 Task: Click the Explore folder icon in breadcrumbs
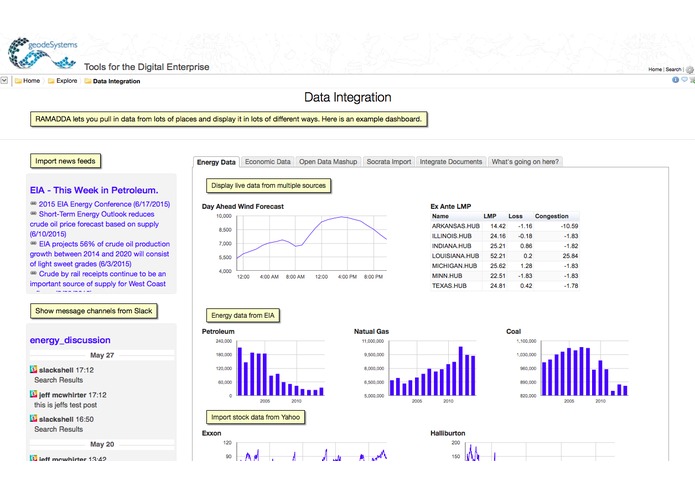(51, 81)
